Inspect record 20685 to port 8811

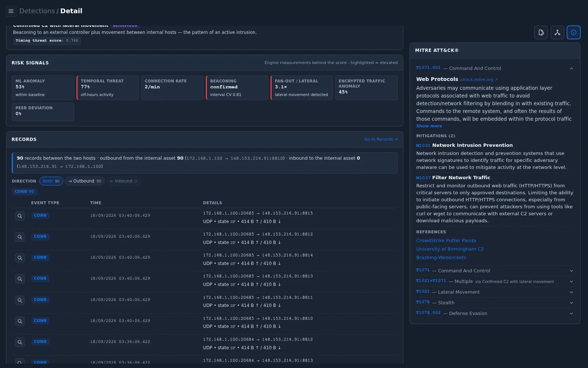coord(20,300)
